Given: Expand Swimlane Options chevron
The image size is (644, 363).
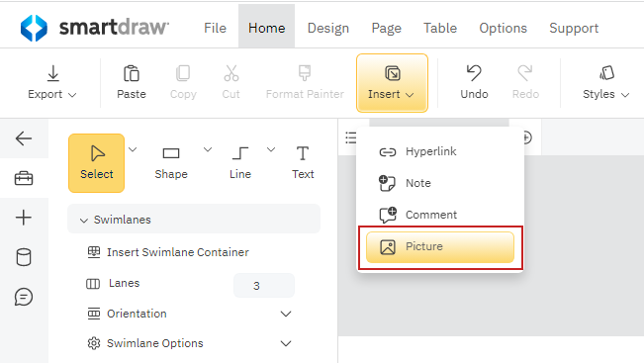Looking at the screenshot, I should click(x=286, y=343).
